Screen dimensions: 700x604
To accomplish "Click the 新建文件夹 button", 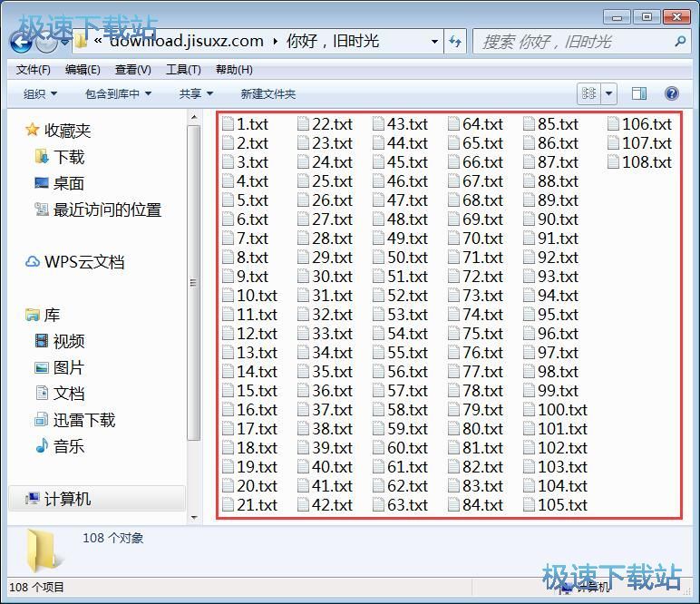I will coord(267,93).
